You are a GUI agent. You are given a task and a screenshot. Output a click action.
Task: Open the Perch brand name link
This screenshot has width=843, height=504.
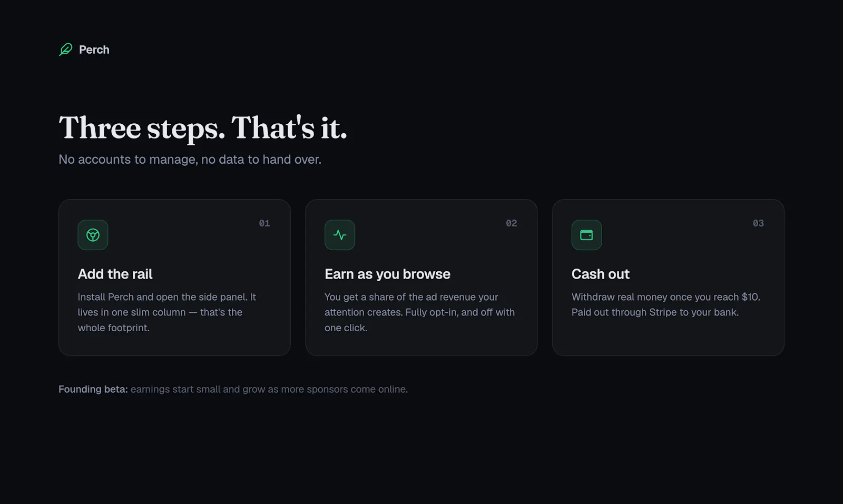point(94,50)
